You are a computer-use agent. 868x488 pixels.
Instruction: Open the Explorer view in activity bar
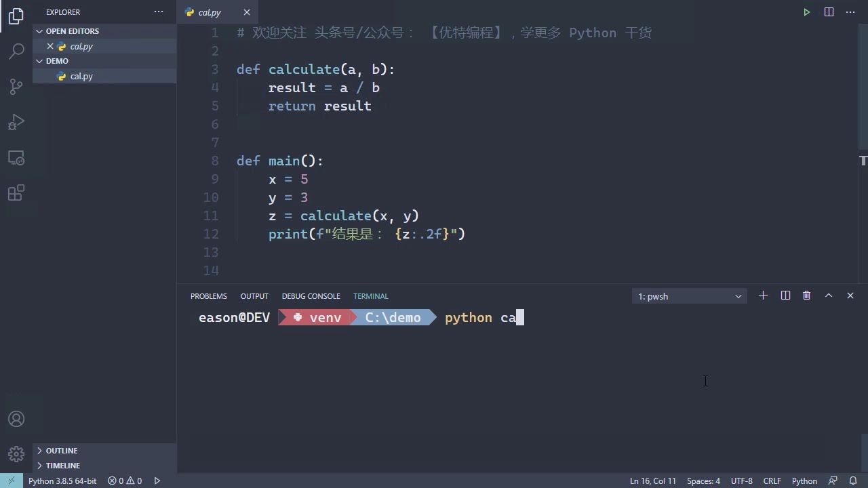(16, 16)
